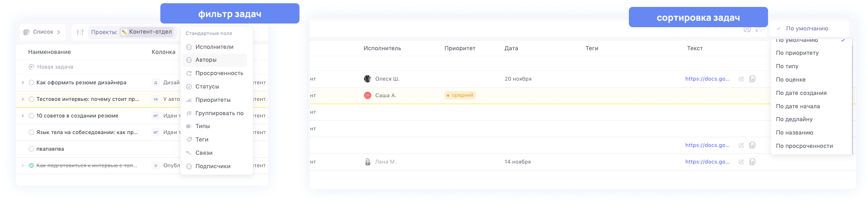Open docs link in Олеся Ш. row
868x217 pixels.
707,79
